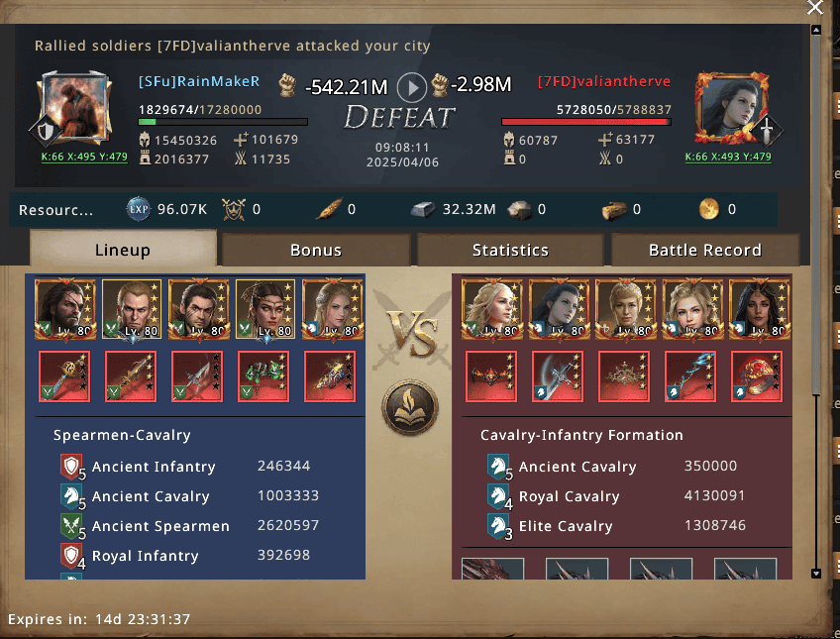Click the green armor equipment icon
The height and width of the screenshot is (639, 840).
pyautogui.click(x=263, y=376)
